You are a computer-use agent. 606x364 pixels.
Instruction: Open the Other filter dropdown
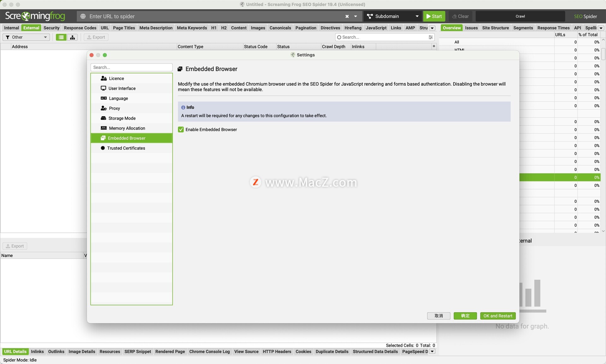coord(27,37)
